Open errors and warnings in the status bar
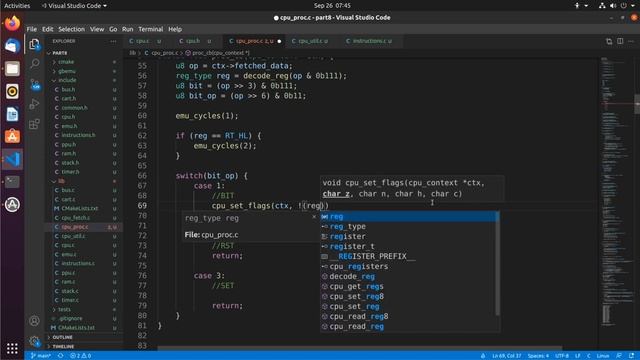Viewport: 640px width, 360px height. tap(80, 356)
